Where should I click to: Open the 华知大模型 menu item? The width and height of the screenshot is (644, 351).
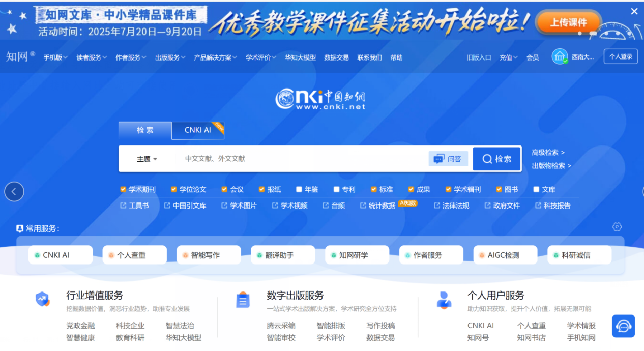tap(300, 57)
